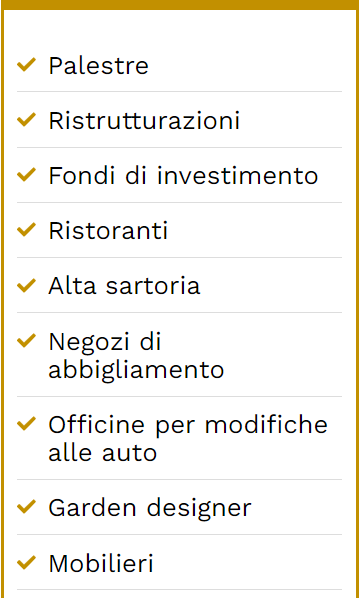Click the checkmark icon beside Palestre
This screenshot has height=598, width=364.
coord(26,64)
